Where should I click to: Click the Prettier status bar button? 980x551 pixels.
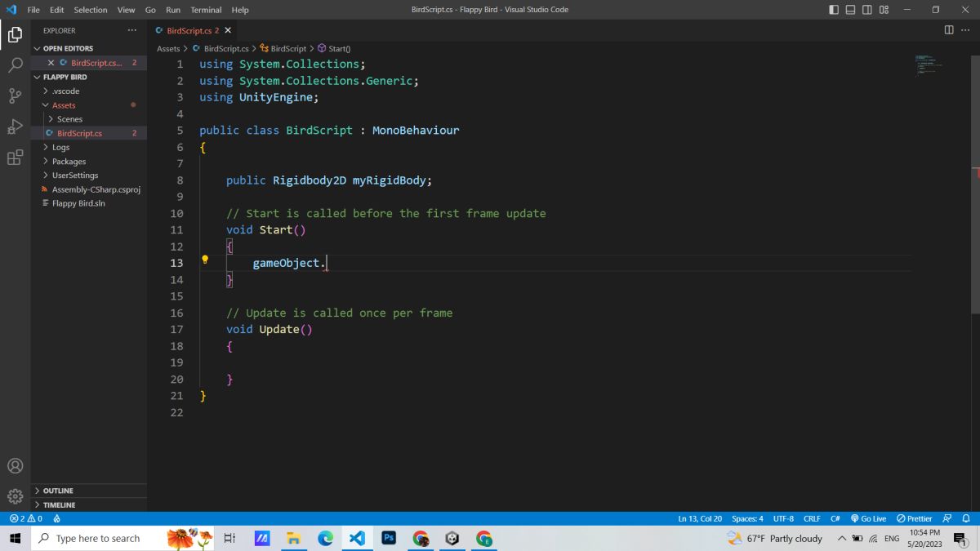(x=914, y=518)
